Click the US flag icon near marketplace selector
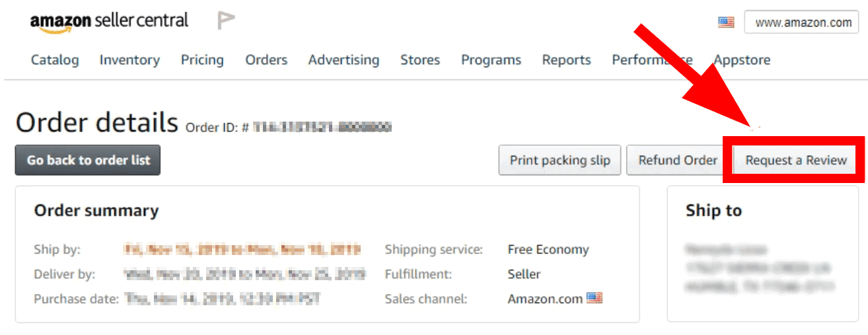Screen dimensions: 868x335 point(726,22)
